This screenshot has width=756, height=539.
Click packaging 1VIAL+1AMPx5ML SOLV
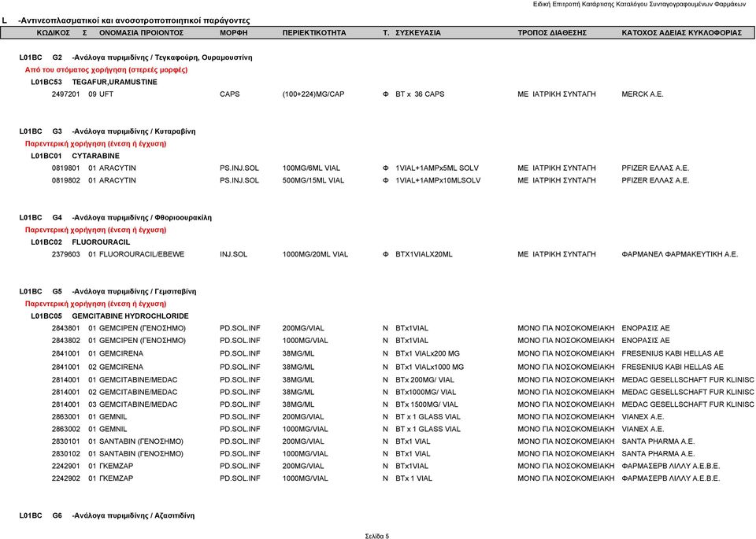pos(437,168)
